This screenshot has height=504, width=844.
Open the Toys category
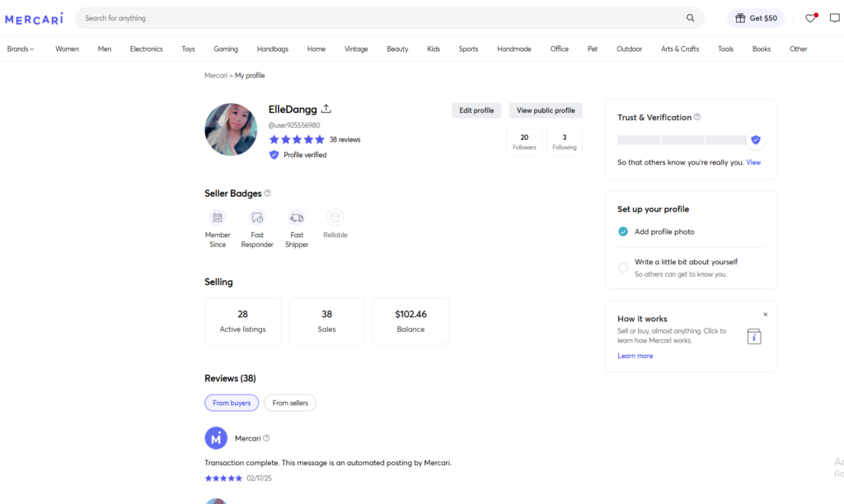pos(189,49)
